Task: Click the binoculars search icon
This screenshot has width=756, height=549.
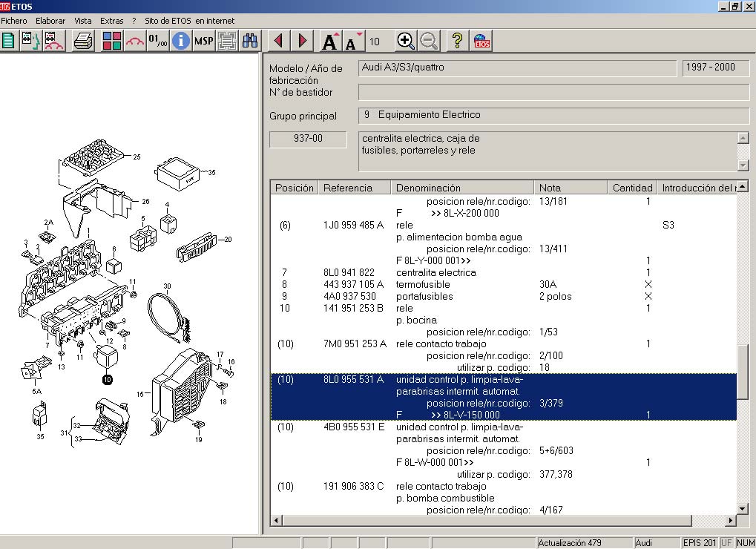Action: pyautogui.click(x=250, y=41)
